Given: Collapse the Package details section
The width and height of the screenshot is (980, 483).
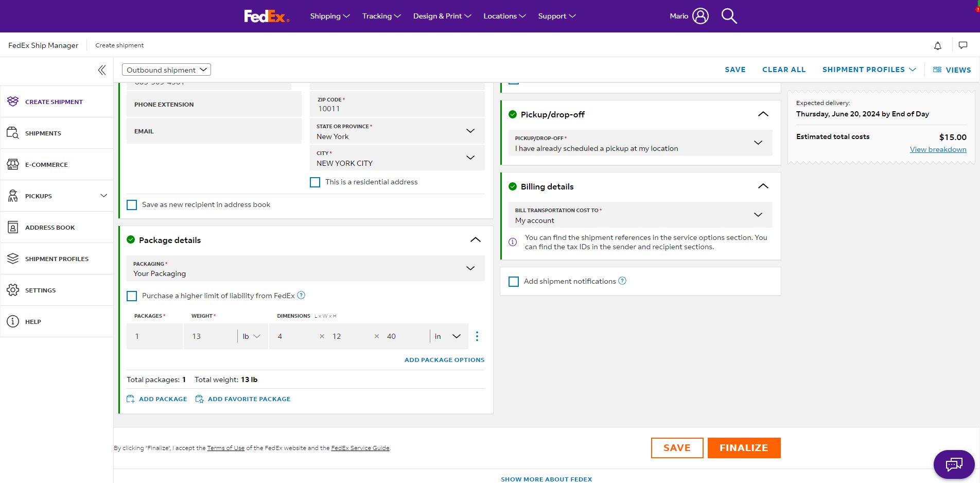Looking at the screenshot, I should [476, 240].
